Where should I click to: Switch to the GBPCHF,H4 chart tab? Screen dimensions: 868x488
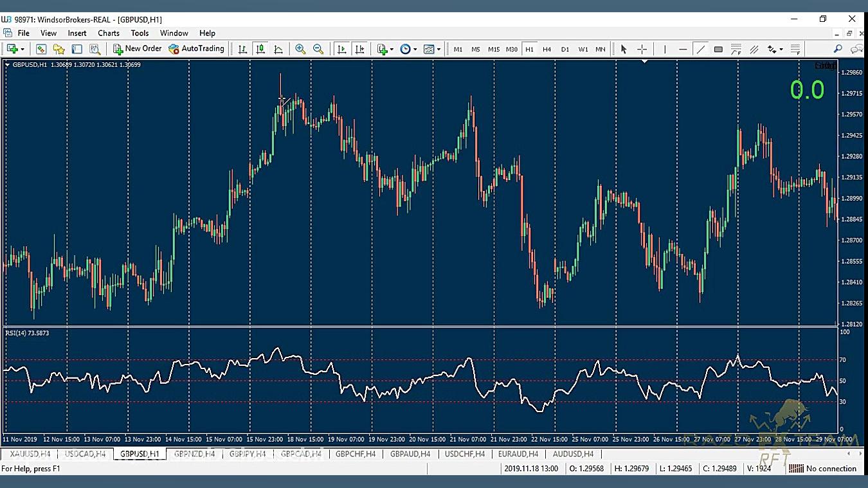(356, 454)
